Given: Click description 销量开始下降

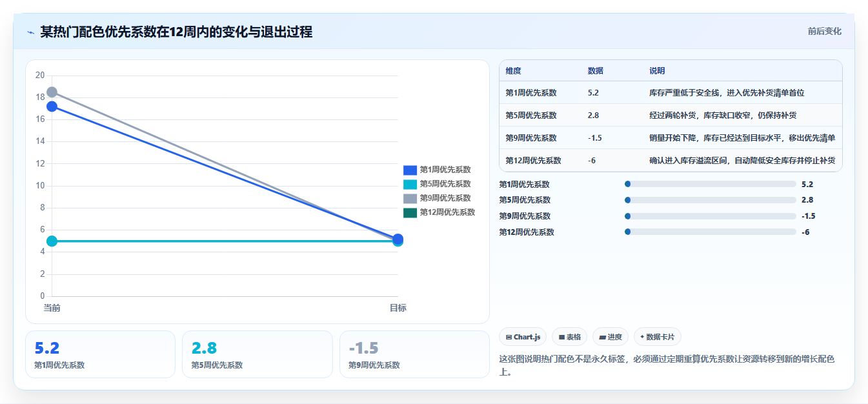Looking at the screenshot, I should coord(742,138).
